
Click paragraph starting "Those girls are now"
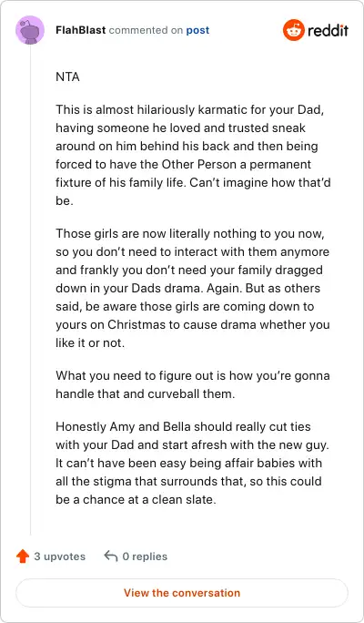(x=193, y=288)
